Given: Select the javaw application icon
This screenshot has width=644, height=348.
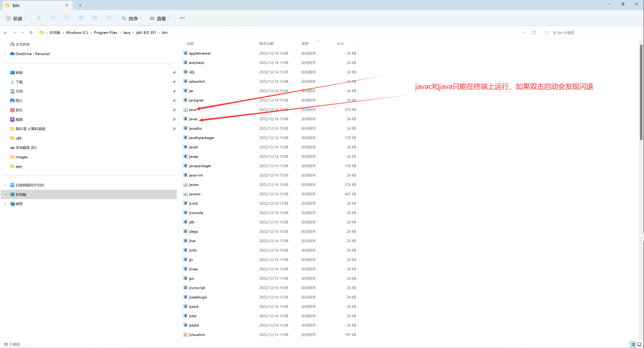Looking at the screenshot, I should (186, 185).
